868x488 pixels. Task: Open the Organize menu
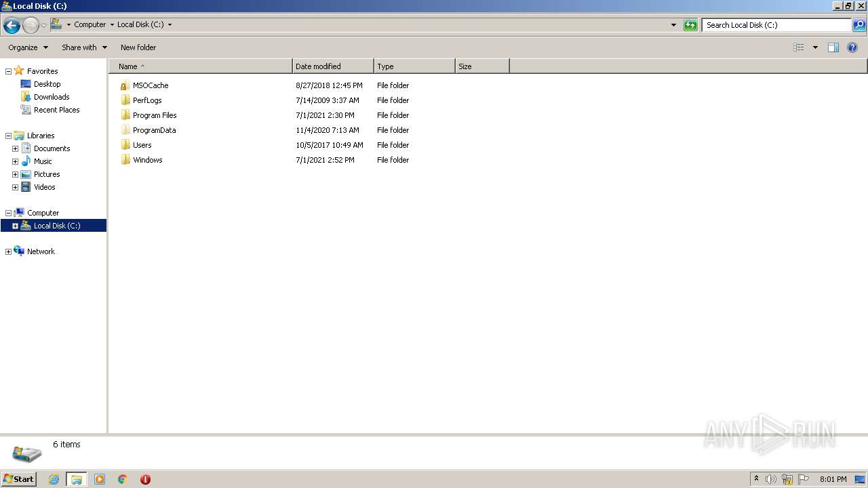tap(28, 47)
